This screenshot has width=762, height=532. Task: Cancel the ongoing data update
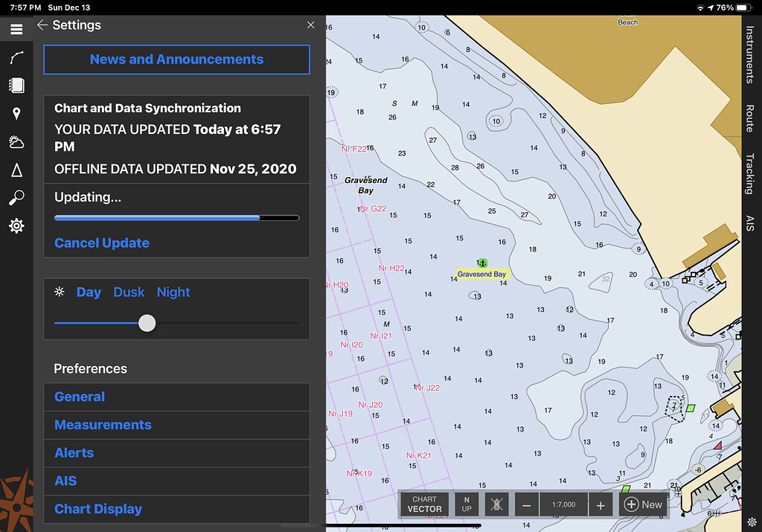point(101,243)
